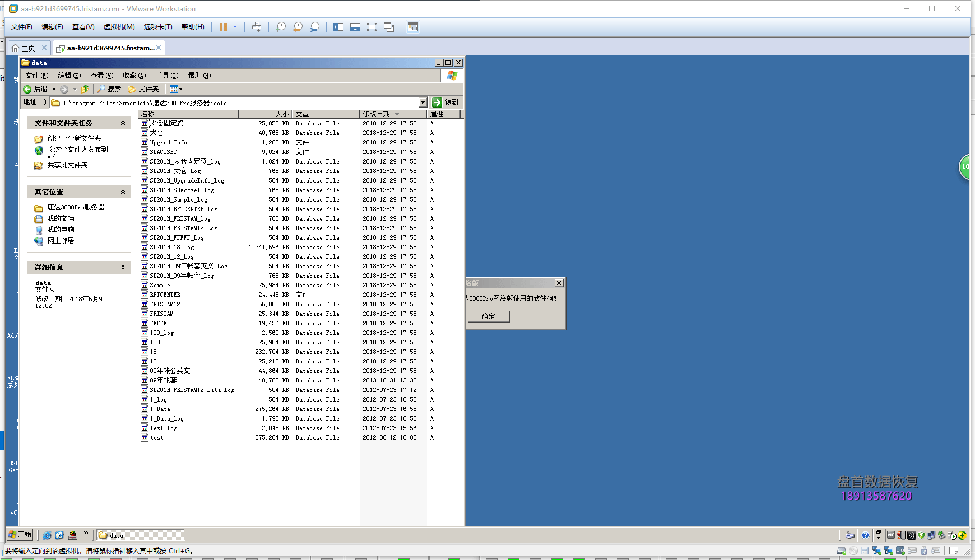Screen dimensions: 975x560
Task: Open the network connection tray icon
Action: [931, 535]
